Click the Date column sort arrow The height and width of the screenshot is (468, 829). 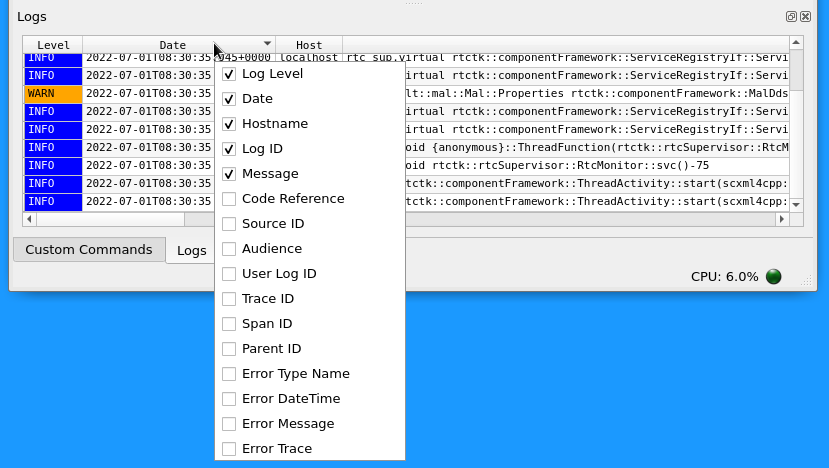coord(267,44)
